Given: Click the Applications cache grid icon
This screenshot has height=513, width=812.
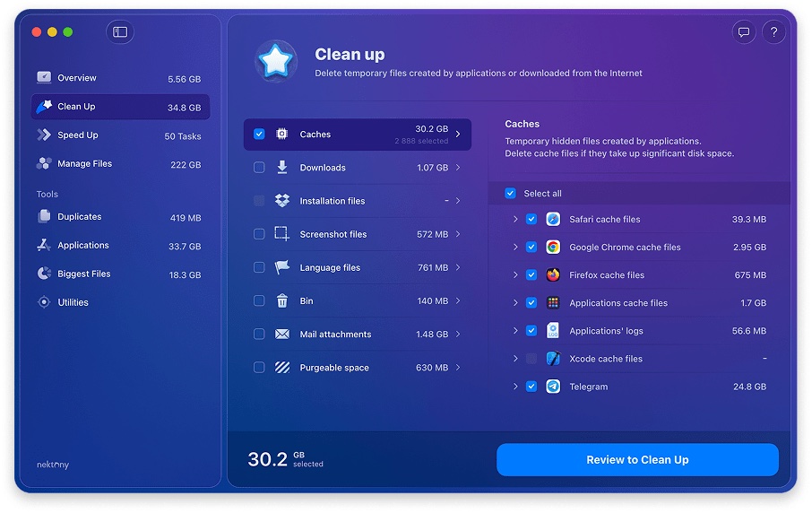Looking at the screenshot, I should (x=553, y=302).
